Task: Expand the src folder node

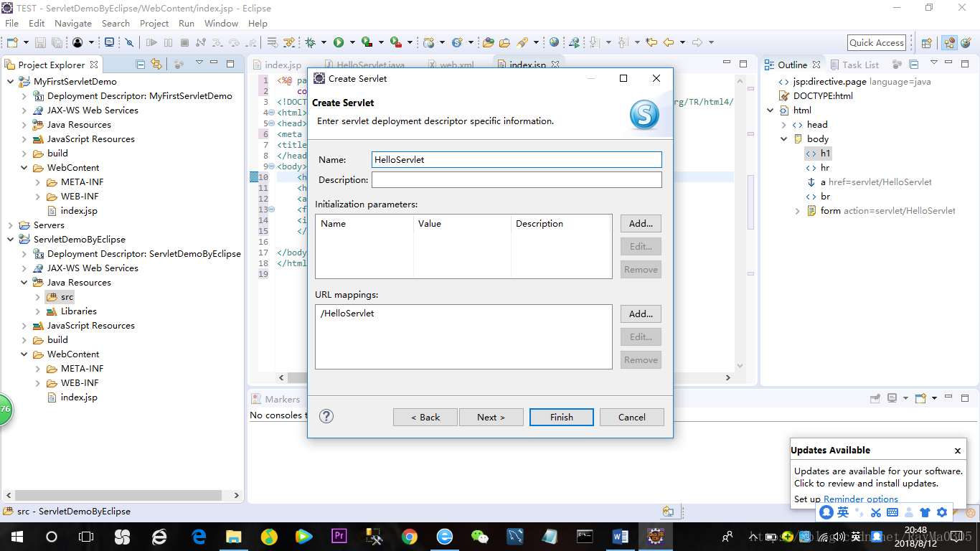Action: 38,296
